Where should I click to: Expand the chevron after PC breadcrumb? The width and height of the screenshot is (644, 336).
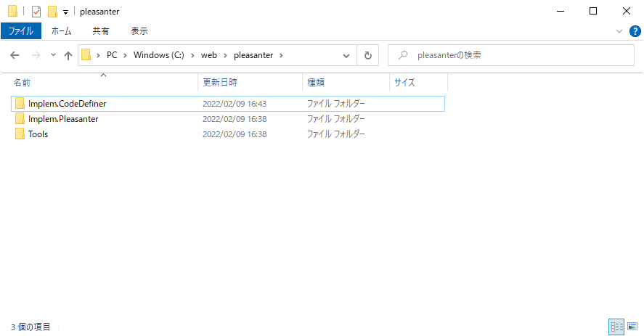[x=125, y=55]
